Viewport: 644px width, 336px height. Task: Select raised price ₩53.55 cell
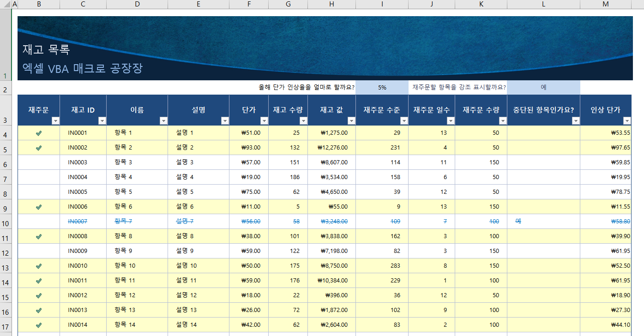(606, 133)
